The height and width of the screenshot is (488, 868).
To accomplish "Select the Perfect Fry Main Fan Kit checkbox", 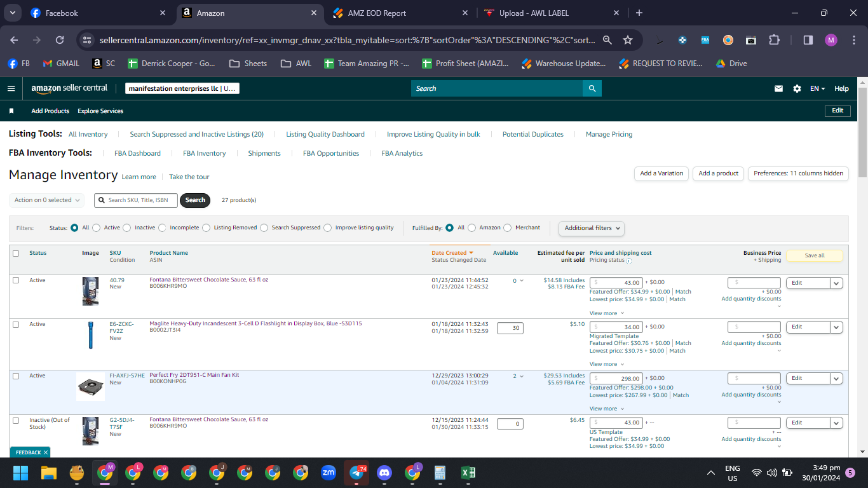I will tap(16, 376).
